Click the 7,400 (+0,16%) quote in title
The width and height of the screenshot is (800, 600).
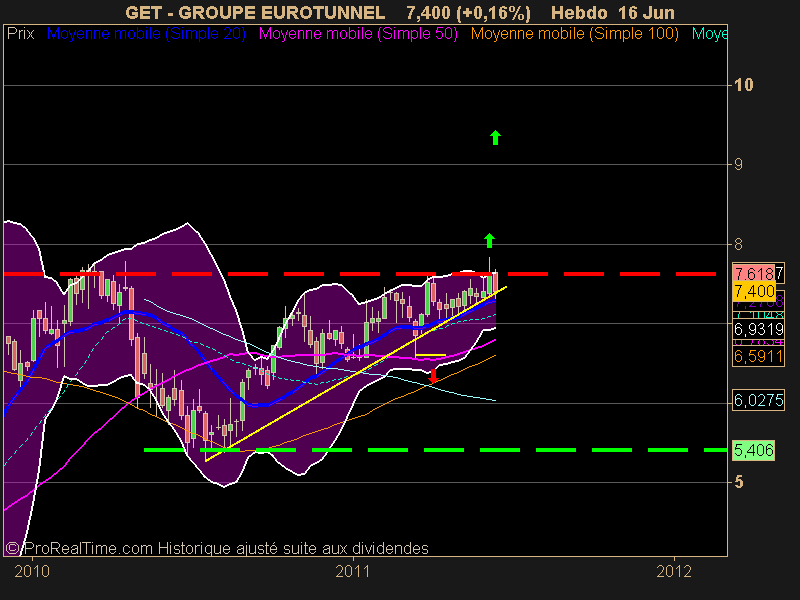[x=468, y=12]
